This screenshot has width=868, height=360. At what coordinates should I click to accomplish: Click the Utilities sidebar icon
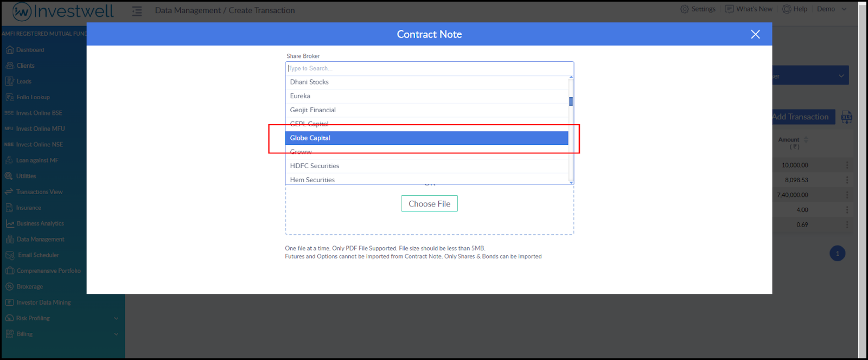9,176
